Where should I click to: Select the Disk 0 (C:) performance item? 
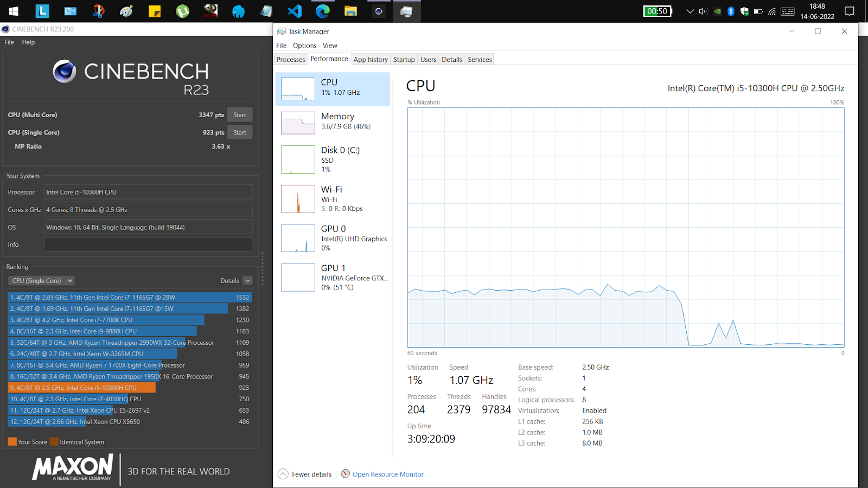[x=333, y=159]
